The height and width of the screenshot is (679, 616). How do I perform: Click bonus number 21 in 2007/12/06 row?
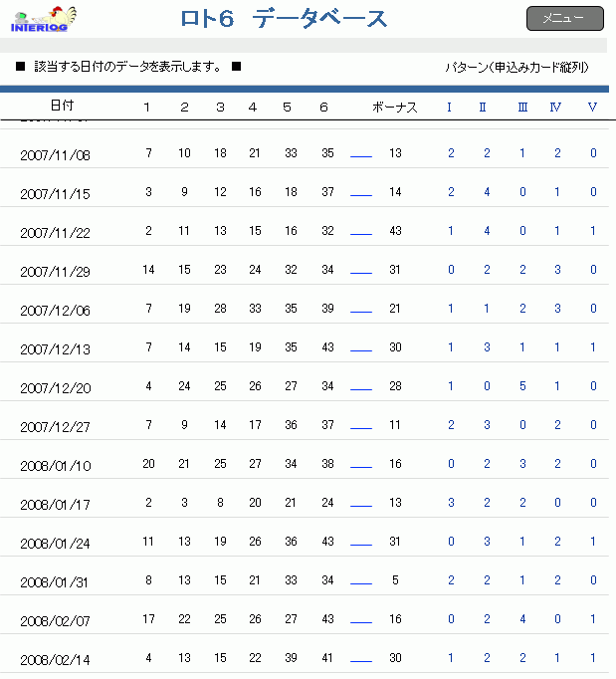394,309
